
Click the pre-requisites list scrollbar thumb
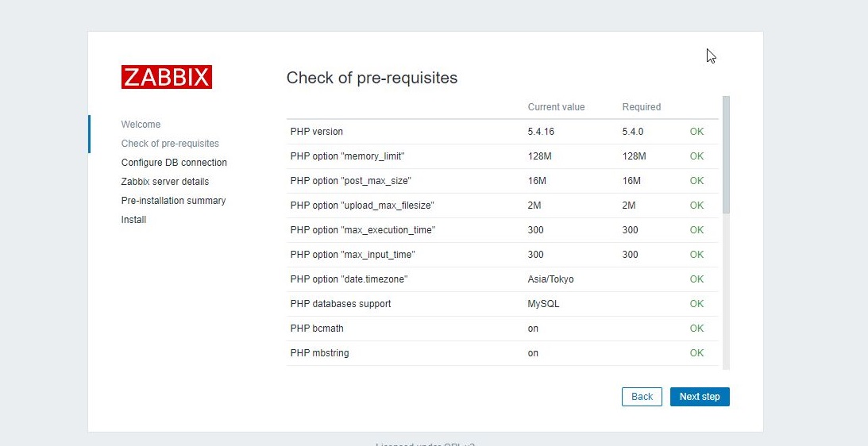click(727, 155)
